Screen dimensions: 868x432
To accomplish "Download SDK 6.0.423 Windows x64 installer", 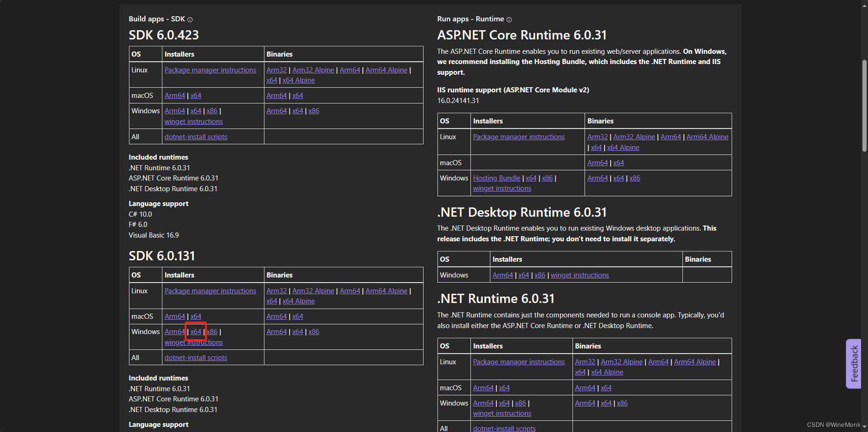I will click(196, 111).
